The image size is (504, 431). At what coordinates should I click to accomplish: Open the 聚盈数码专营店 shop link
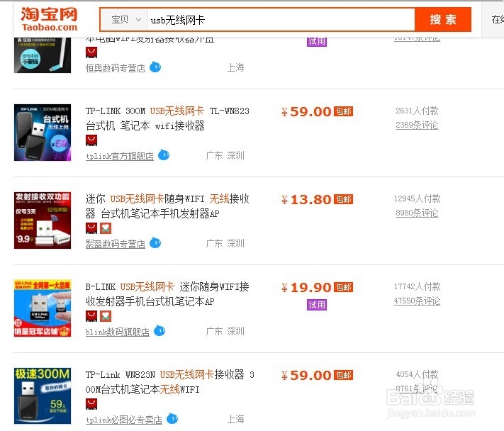point(115,244)
